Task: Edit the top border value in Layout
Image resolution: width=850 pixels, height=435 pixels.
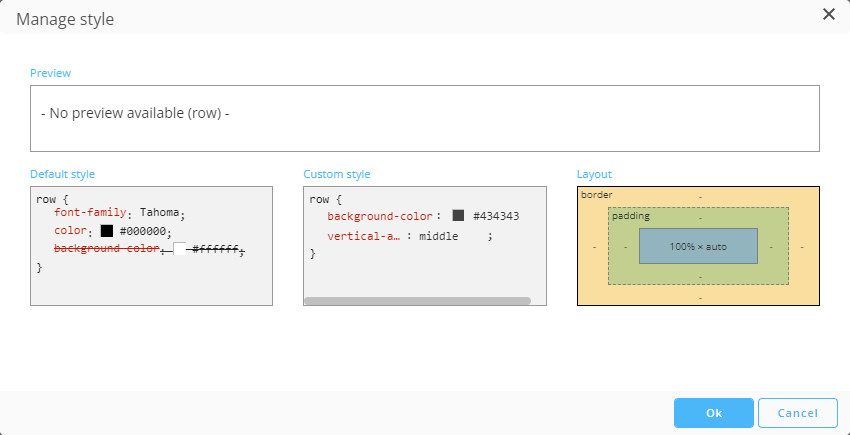Action: coord(699,196)
